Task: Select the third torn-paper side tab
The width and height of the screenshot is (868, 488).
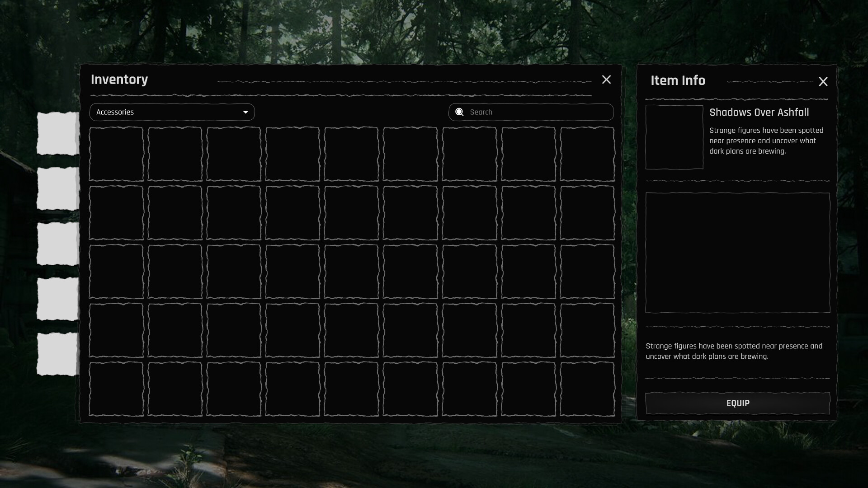Action: [58, 244]
